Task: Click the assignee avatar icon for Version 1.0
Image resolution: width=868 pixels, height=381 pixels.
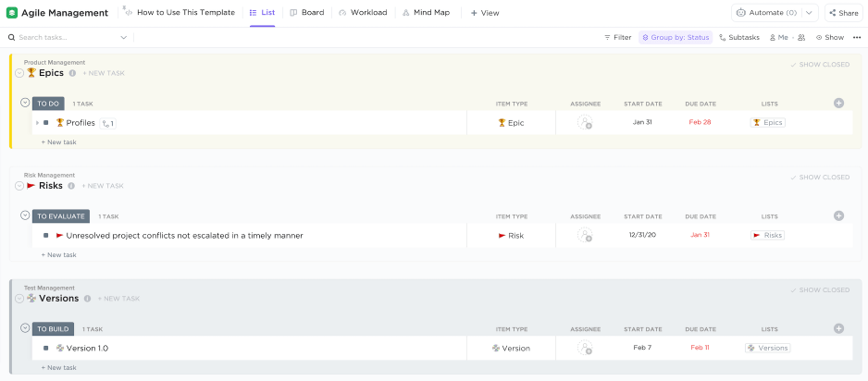Action: [x=585, y=349]
